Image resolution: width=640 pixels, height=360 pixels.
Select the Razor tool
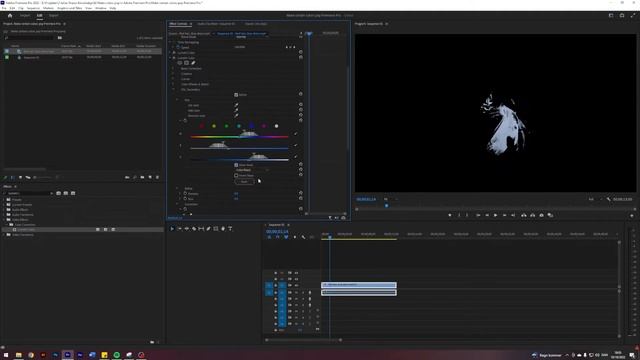[194, 229]
